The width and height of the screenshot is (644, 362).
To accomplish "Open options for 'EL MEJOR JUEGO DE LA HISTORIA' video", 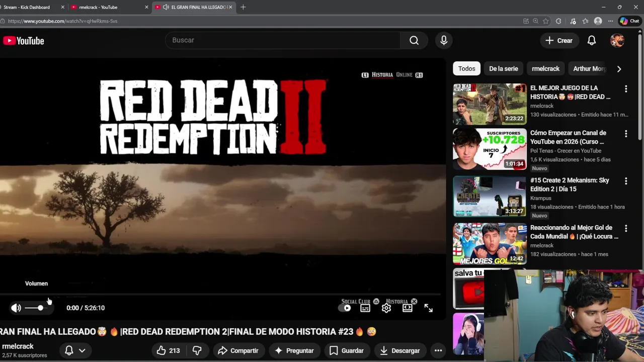I will click(x=626, y=89).
